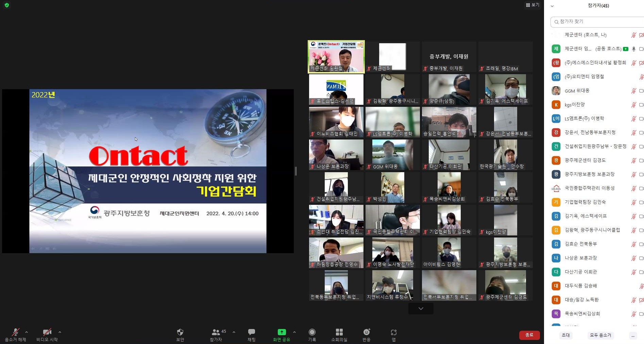644x344 pixels.
Task: Click the avatar for (주)에스에스인터내셔널 황정희
Action: 556,63
